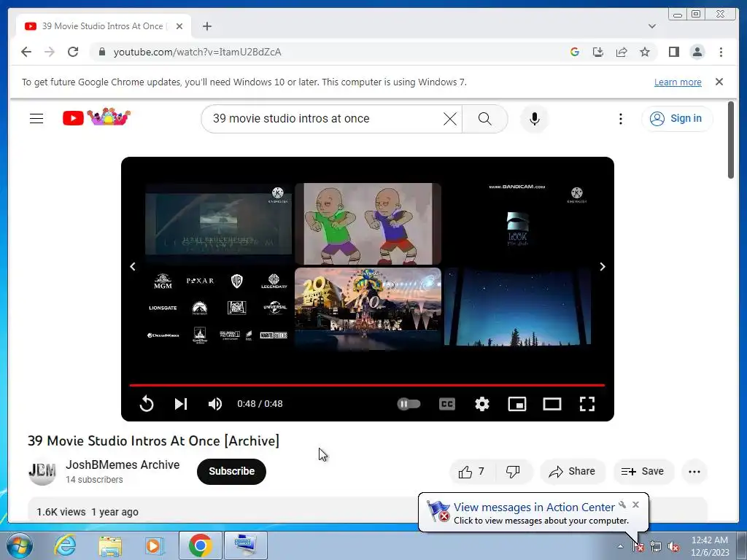Enter full screen mode
This screenshot has width=747, height=560.
(587, 404)
